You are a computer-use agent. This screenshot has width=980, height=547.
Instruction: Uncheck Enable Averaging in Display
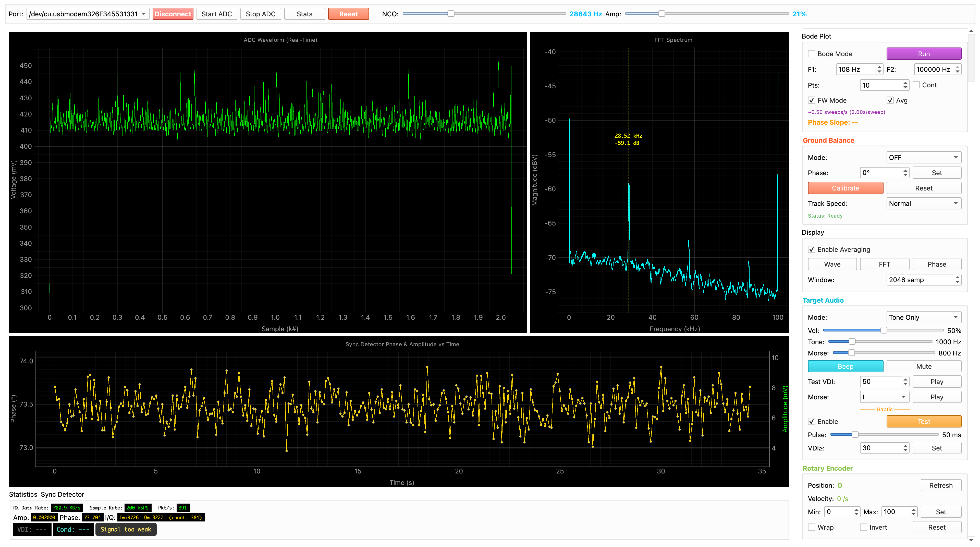pyautogui.click(x=812, y=249)
